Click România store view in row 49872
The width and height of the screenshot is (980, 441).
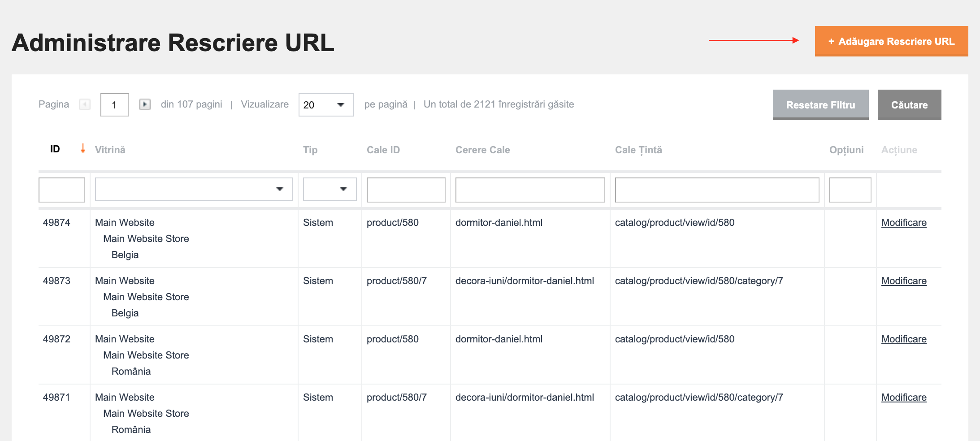click(131, 372)
